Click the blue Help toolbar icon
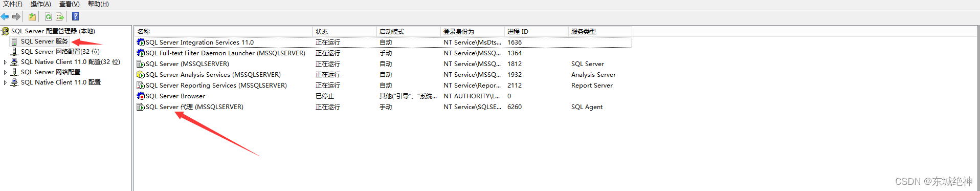980x191 pixels. click(x=76, y=17)
